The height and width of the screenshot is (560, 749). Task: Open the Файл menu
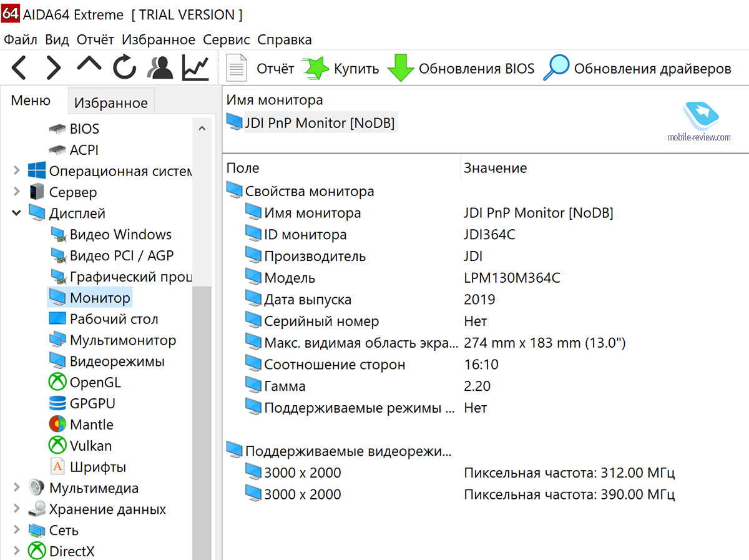21,40
